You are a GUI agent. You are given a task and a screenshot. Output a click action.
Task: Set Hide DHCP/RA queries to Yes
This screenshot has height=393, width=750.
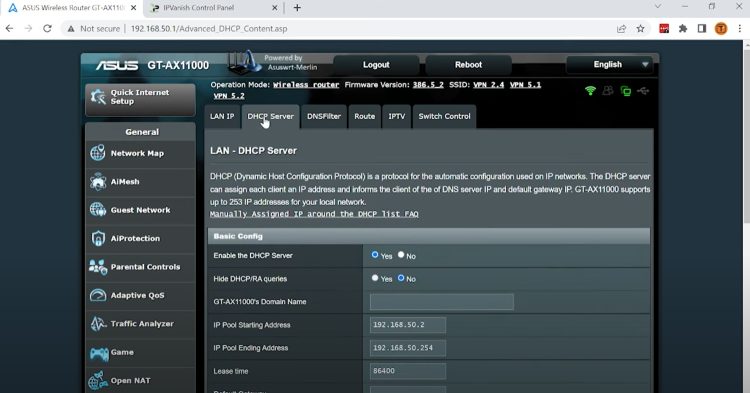tap(375, 278)
